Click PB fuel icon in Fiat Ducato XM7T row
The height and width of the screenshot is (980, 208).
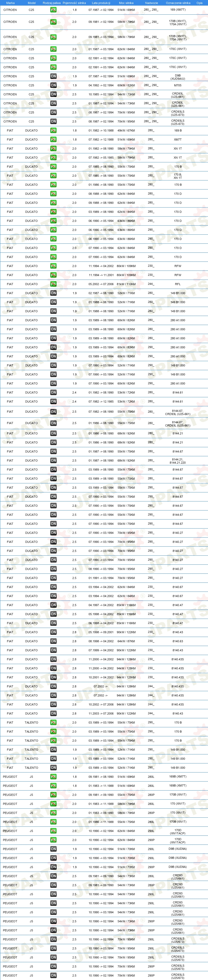(53, 140)
